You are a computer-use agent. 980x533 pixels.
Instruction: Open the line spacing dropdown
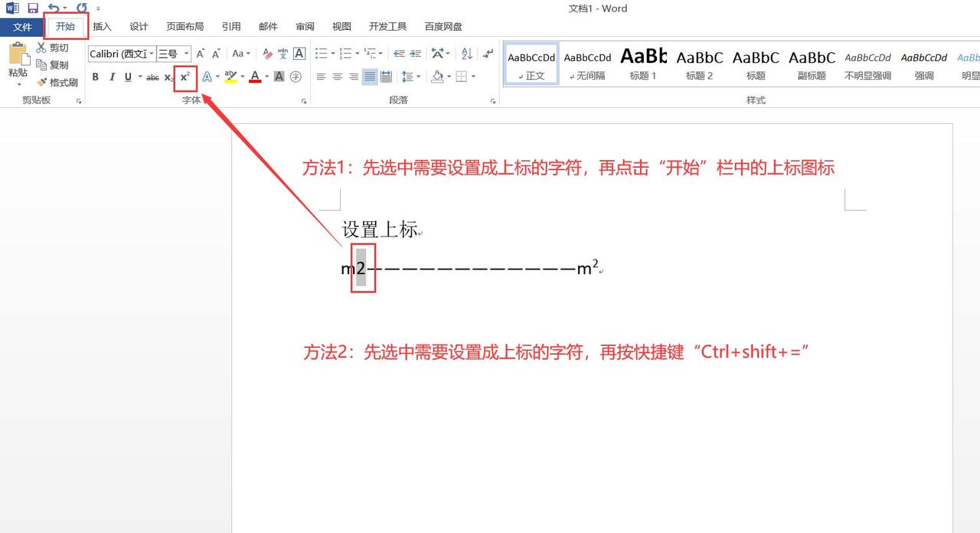coord(410,77)
